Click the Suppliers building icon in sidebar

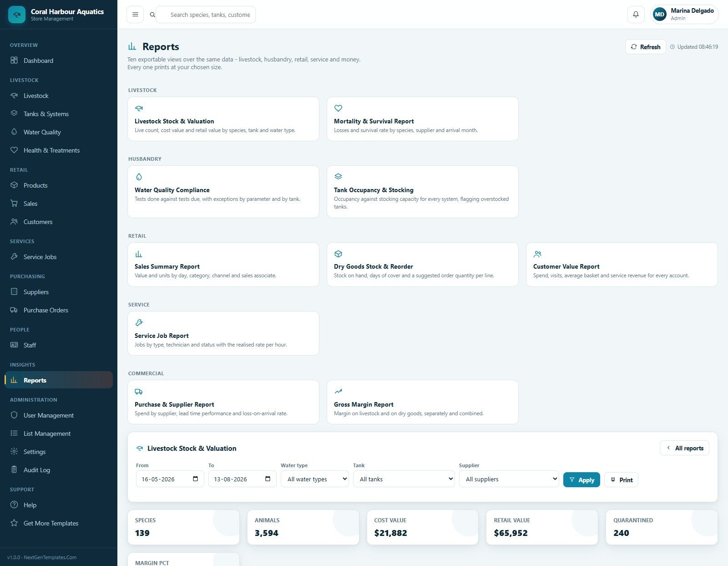click(x=14, y=291)
